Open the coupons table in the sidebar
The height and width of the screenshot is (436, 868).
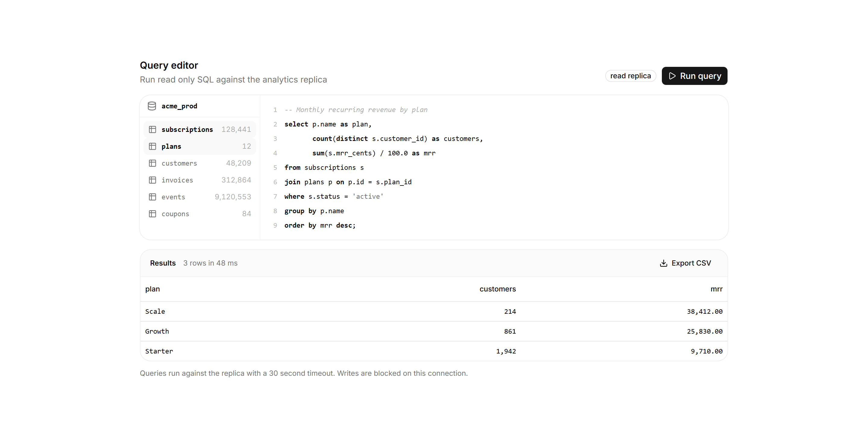200,214
